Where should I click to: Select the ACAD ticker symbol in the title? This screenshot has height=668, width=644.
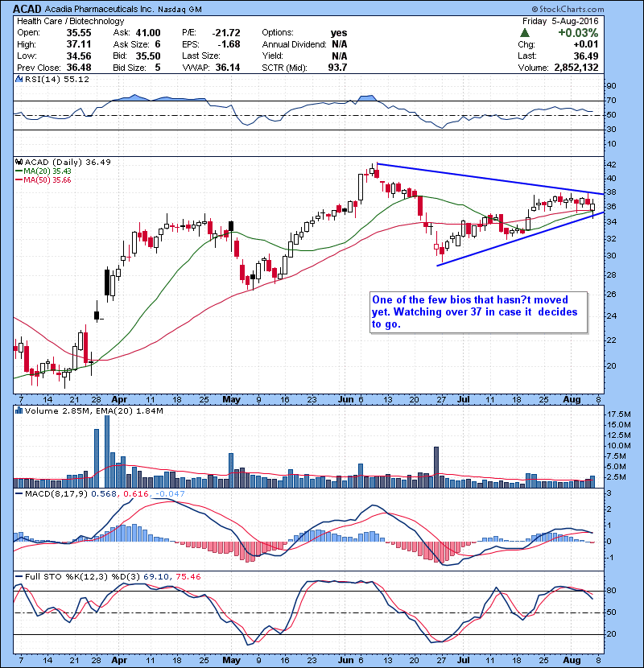[x=27, y=9]
